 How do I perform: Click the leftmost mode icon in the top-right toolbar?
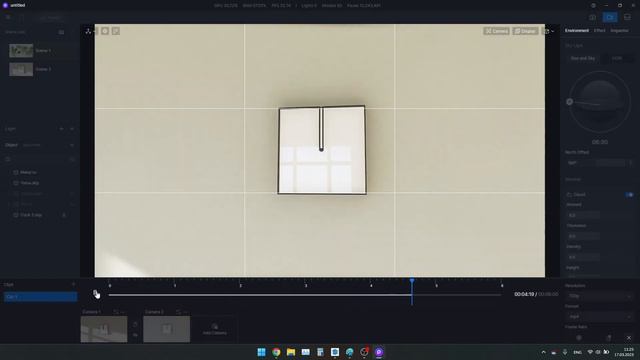point(592,17)
